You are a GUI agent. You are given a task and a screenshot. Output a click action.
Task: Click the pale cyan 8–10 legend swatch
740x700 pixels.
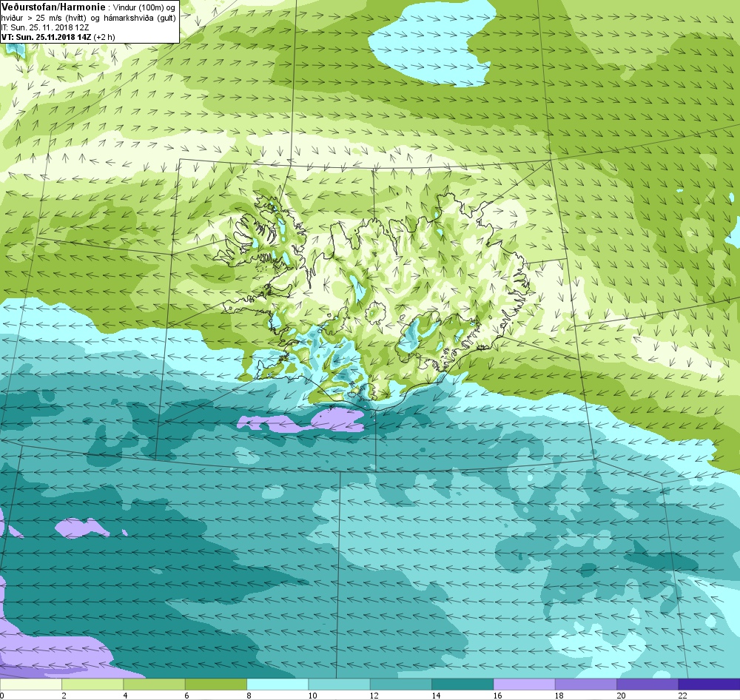point(277,684)
